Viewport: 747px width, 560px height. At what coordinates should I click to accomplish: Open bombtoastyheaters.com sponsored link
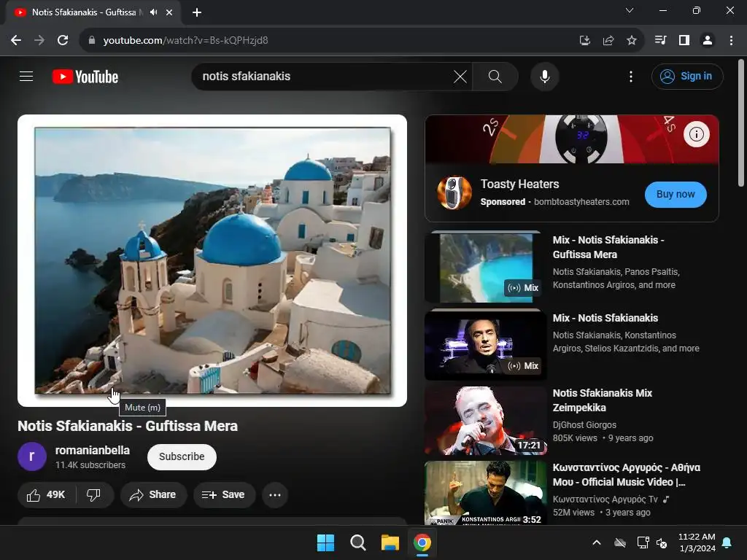[581, 202]
